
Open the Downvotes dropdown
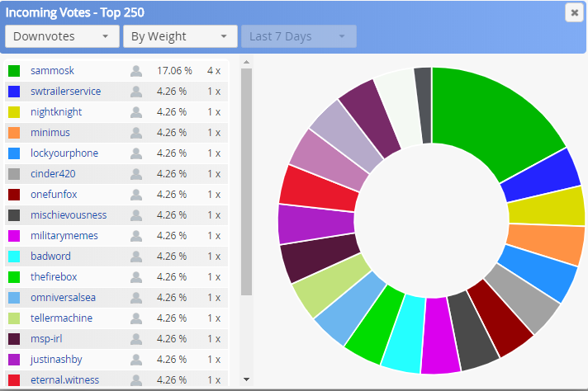click(x=62, y=36)
